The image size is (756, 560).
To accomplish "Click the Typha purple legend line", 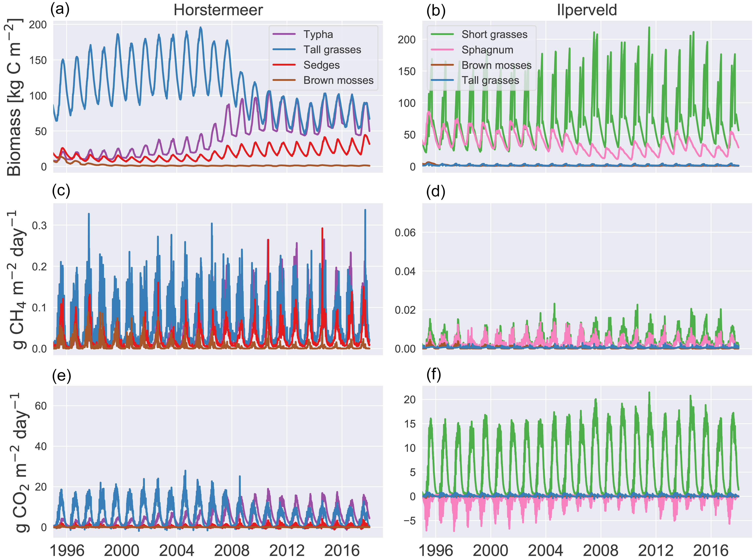I will [x=284, y=34].
